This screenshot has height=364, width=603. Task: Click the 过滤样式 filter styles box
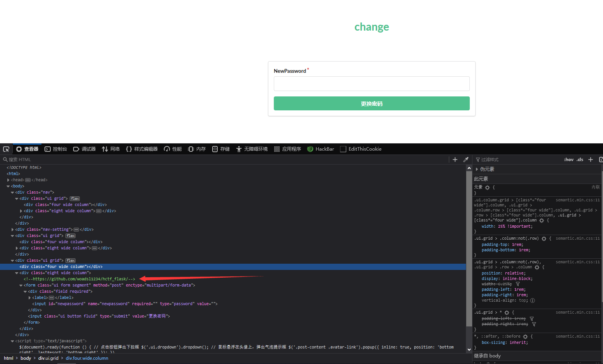(517, 160)
